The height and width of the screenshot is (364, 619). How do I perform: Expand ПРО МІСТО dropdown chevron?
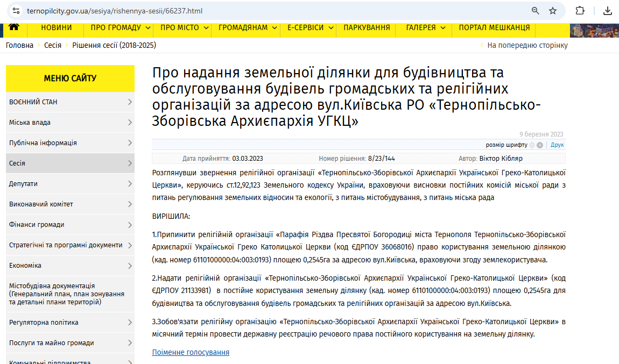[x=206, y=27]
